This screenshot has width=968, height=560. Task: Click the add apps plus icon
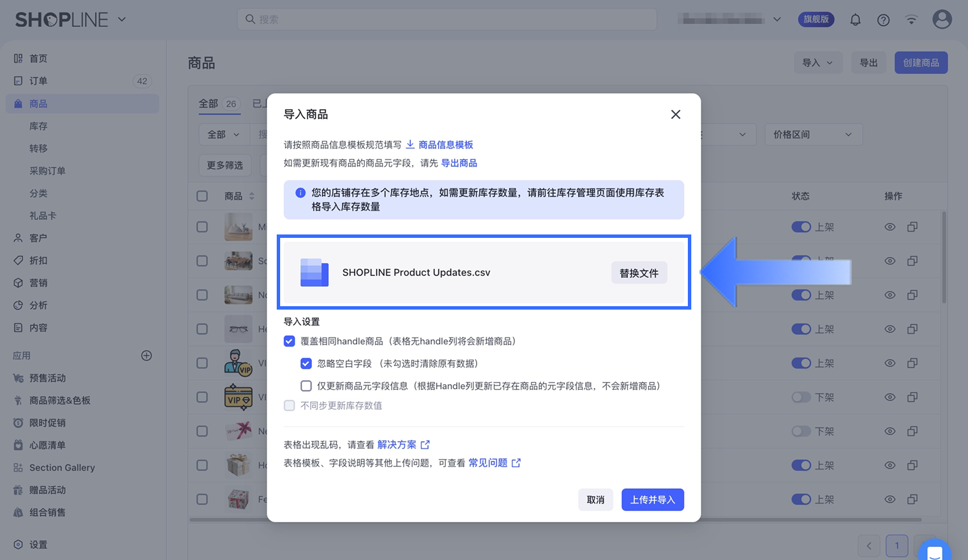146,356
